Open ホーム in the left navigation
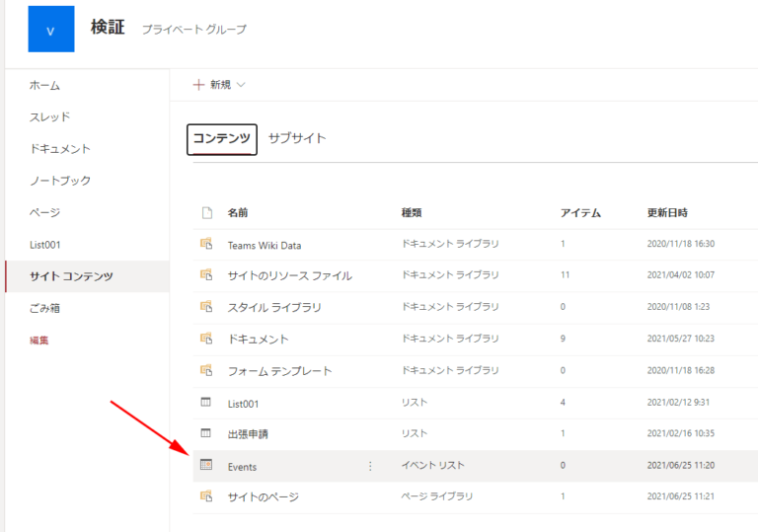 [44, 86]
